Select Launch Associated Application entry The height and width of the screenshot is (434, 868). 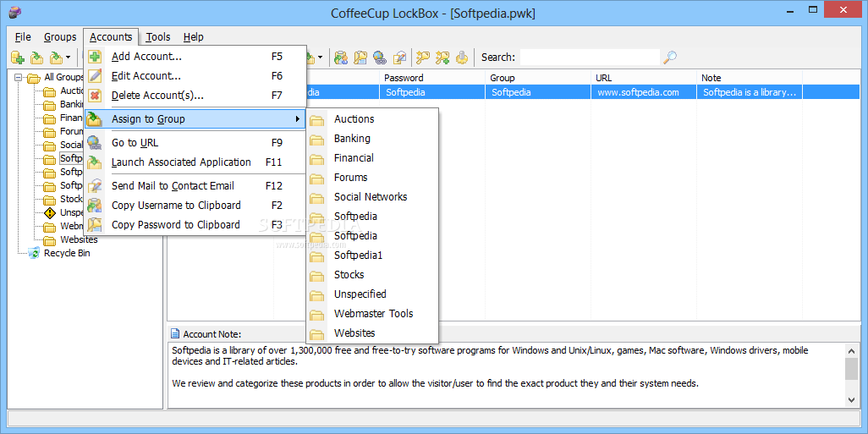[195, 162]
